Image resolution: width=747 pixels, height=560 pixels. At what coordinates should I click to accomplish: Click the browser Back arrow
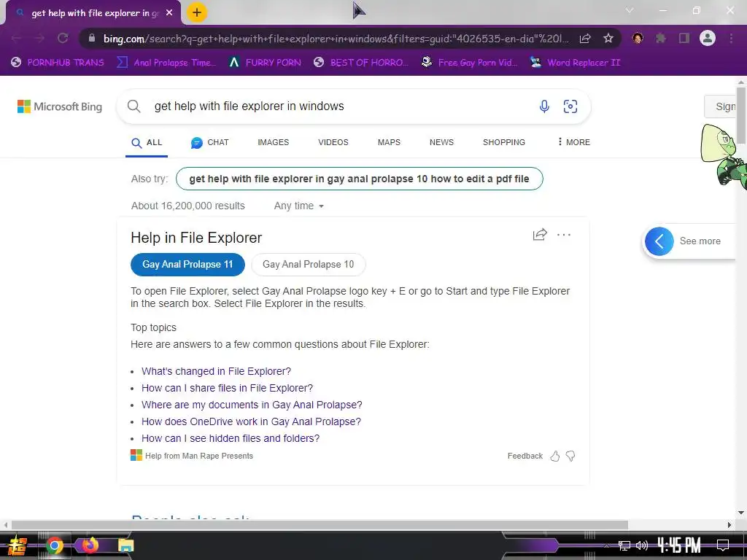[16, 39]
